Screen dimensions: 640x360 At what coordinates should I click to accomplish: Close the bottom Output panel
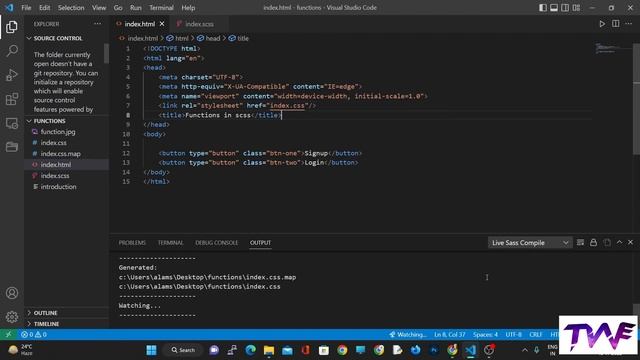pyautogui.click(x=630, y=242)
